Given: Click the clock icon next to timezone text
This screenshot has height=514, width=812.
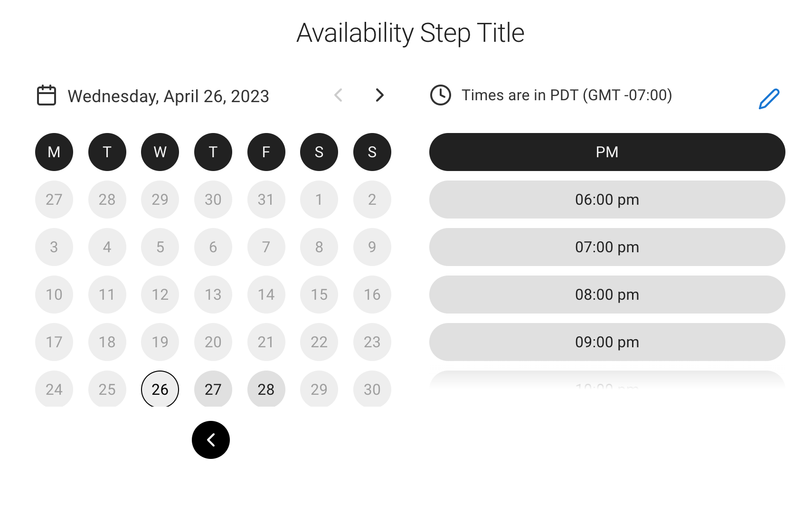Looking at the screenshot, I should click(x=441, y=95).
